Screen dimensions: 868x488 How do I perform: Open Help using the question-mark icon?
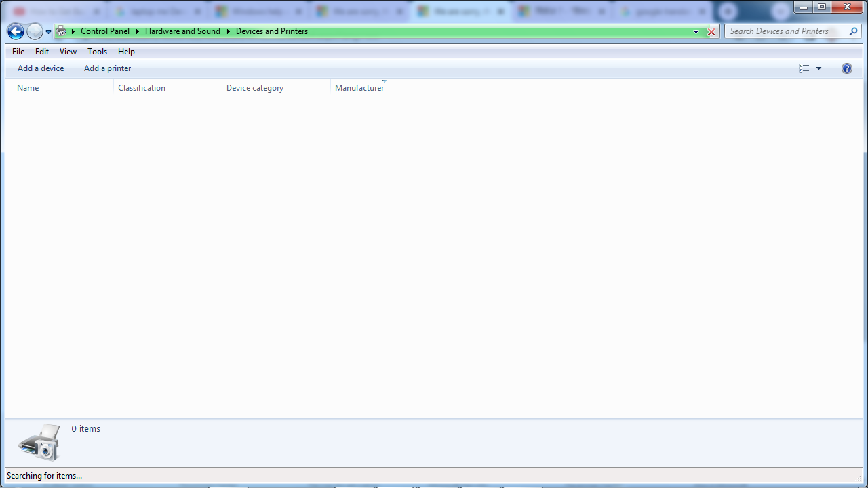coord(846,68)
